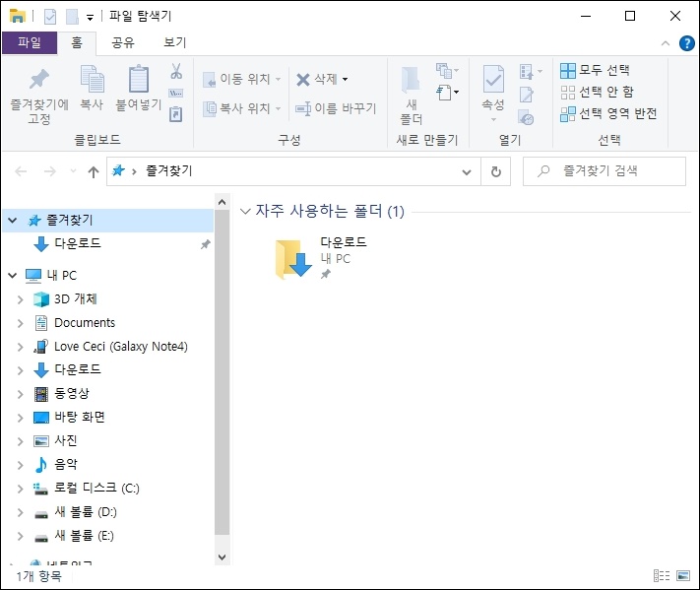Collapse the 즐겨찾기 tree node
The image size is (700, 590).
(x=13, y=221)
